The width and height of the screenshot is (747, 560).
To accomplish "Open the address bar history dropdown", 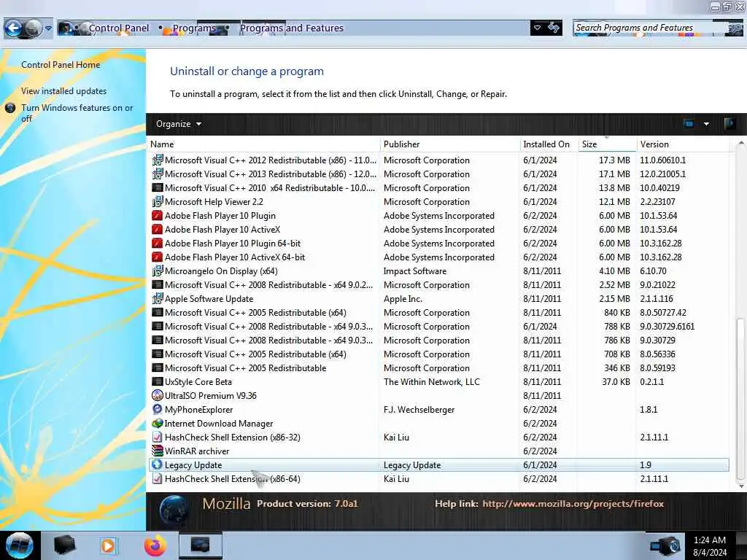I will [x=538, y=28].
